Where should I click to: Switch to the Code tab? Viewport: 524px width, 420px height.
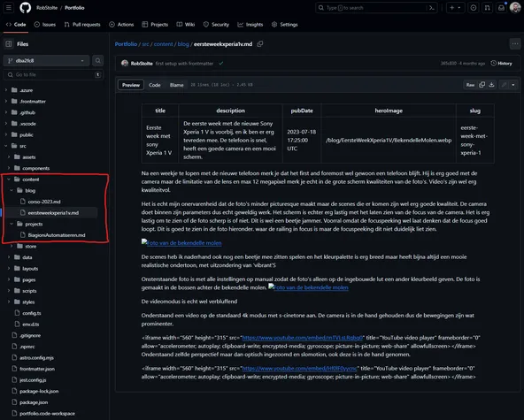point(16,25)
